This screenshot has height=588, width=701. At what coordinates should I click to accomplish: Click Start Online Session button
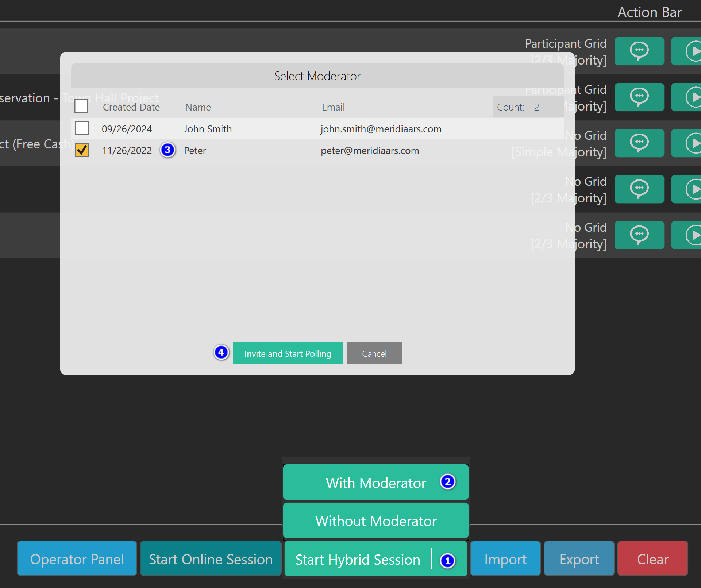point(211,559)
